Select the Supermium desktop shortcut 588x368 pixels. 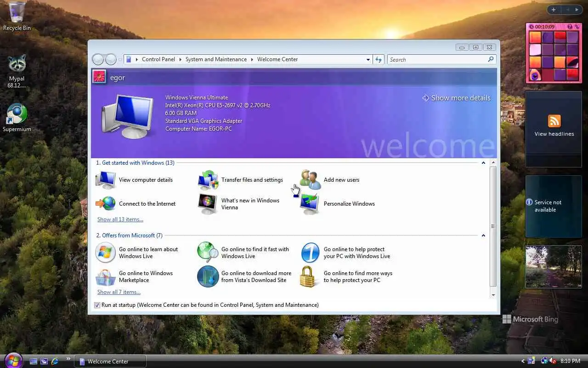click(17, 118)
